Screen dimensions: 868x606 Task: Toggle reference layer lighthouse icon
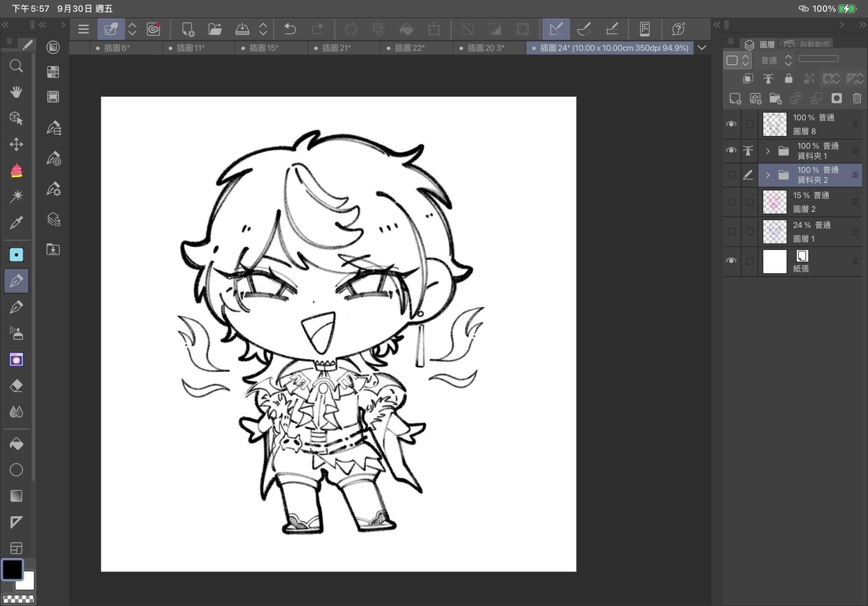point(768,78)
